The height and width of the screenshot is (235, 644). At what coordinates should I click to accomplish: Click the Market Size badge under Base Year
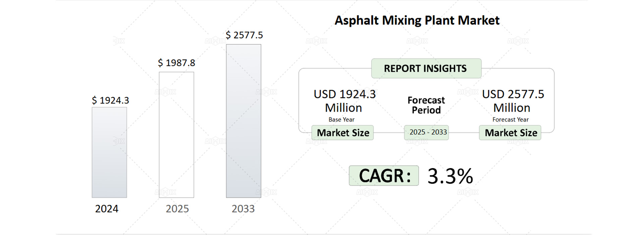[x=343, y=133]
